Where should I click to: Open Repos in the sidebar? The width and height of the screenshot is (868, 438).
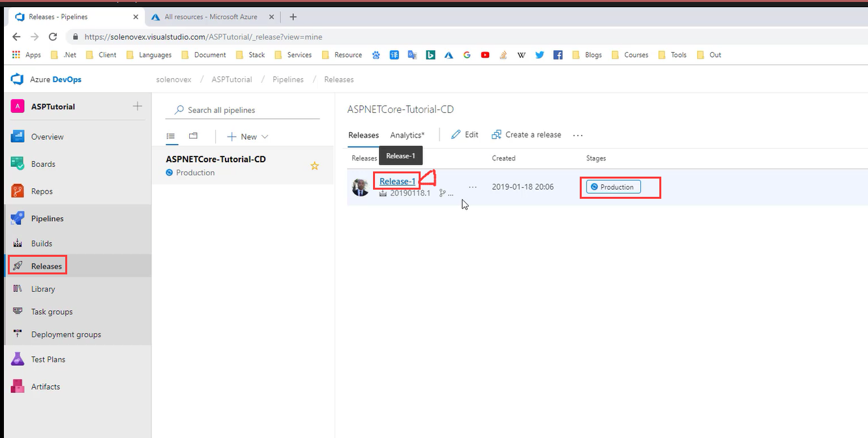[42, 192]
